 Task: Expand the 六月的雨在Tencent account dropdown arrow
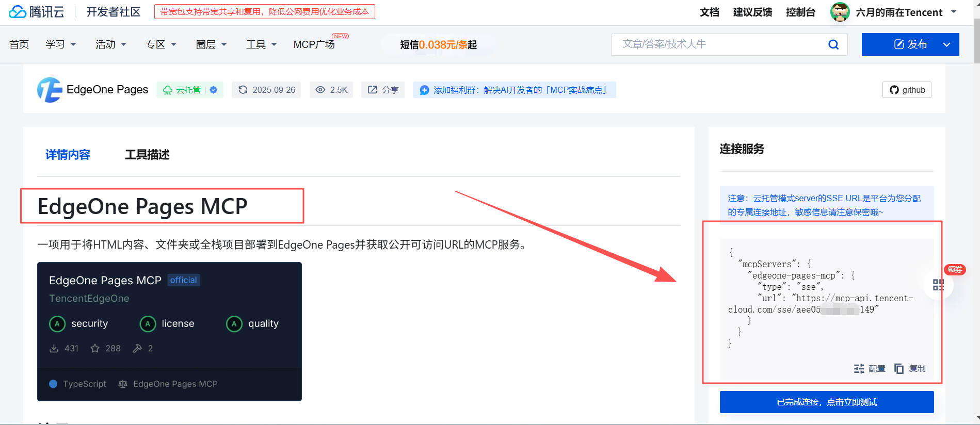(x=954, y=11)
